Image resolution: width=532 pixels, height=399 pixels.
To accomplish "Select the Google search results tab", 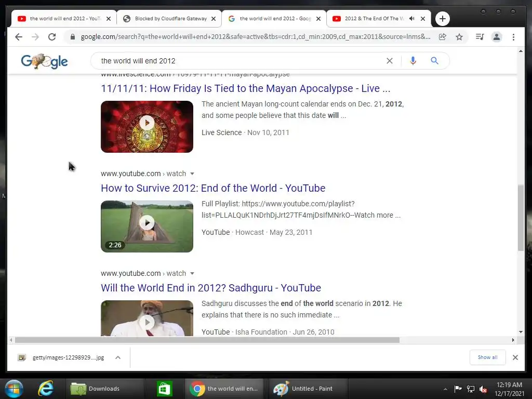I will (275, 19).
